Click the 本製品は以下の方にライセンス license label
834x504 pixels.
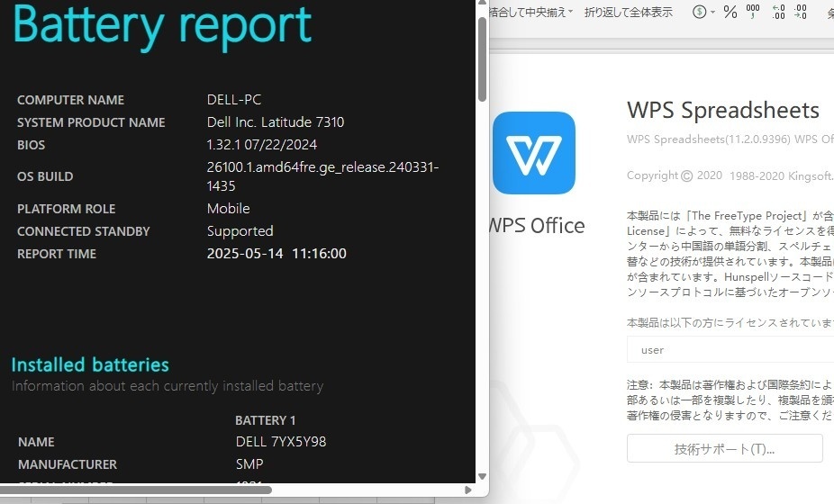pyautogui.click(x=730, y=323)
